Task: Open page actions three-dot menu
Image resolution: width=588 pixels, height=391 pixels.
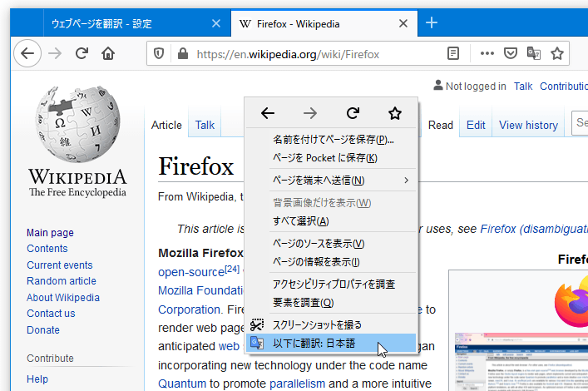Action: pos(487,54)
